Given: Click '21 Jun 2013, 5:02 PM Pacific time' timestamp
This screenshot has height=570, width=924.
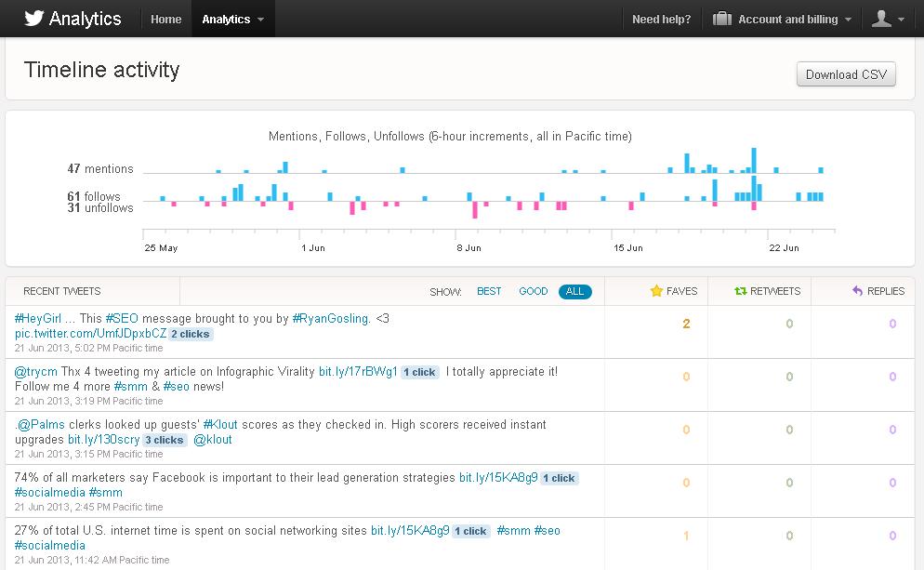Looking at the screenshot, I should (88, 349).
